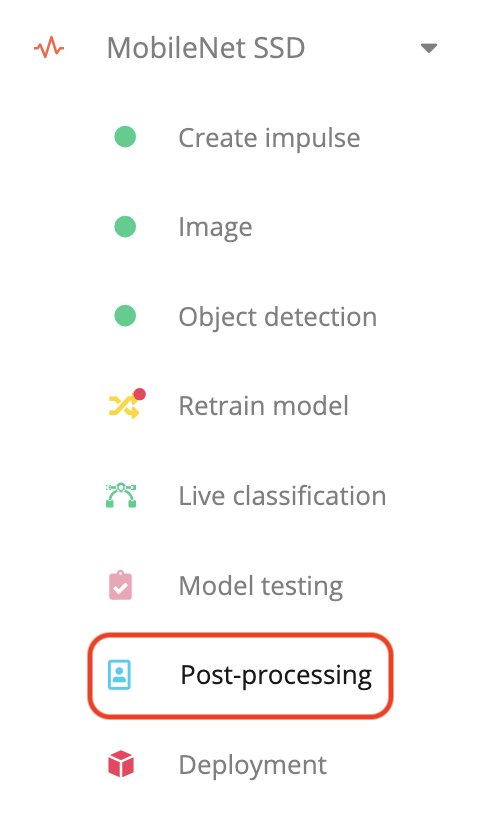
Task: Navigate to Live classification
Action: click(x=282, y=496)
